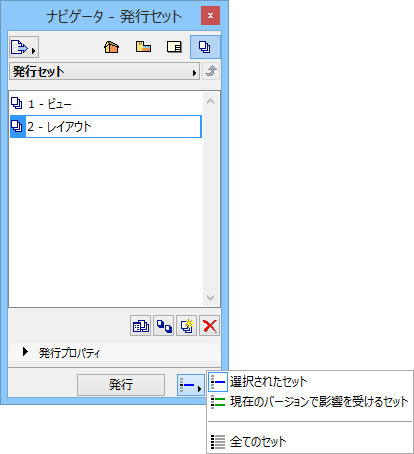Image resolution: width=414 pixels, height=454 pixels.
Task: Choose 現在のバージョンで影響を受けるセット menu item
Action: (x=310, y=402)
